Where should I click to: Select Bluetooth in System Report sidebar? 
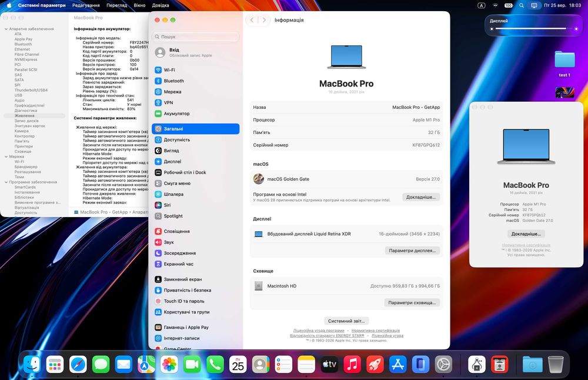[24, 44]
